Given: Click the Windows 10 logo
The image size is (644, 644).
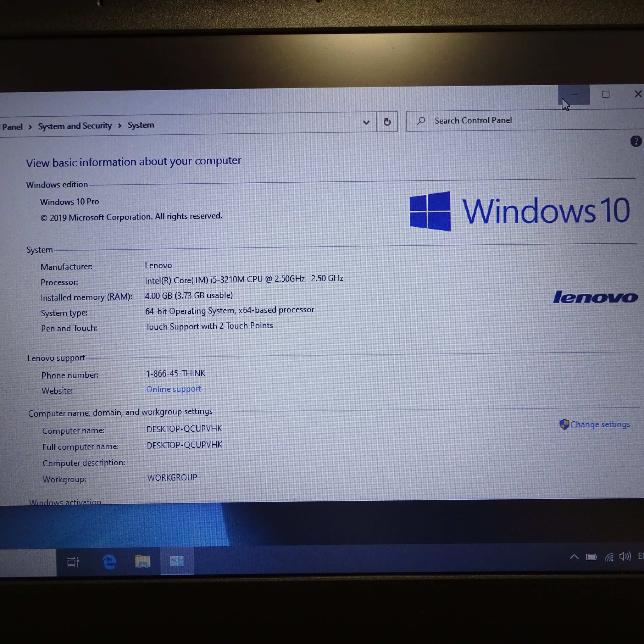Looking at the screenshot, I should click(x=519, y=211).
